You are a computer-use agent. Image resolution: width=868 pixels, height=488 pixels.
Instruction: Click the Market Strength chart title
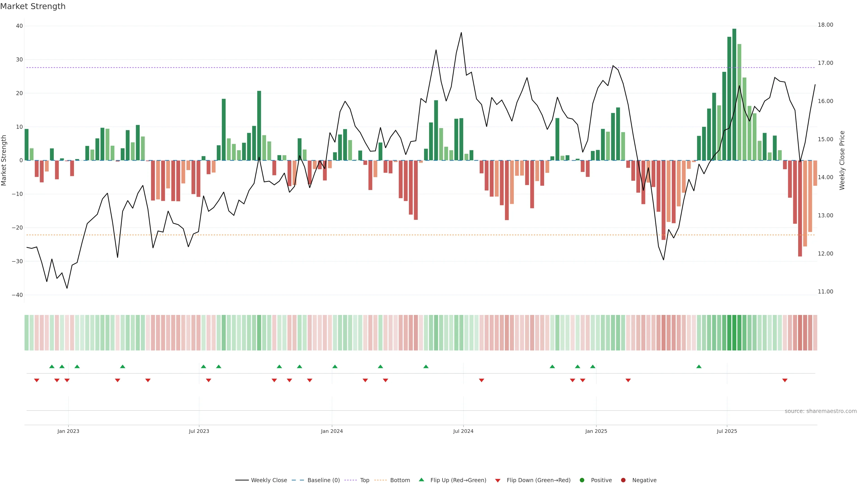pyautogui.click(x=33, y=6)
